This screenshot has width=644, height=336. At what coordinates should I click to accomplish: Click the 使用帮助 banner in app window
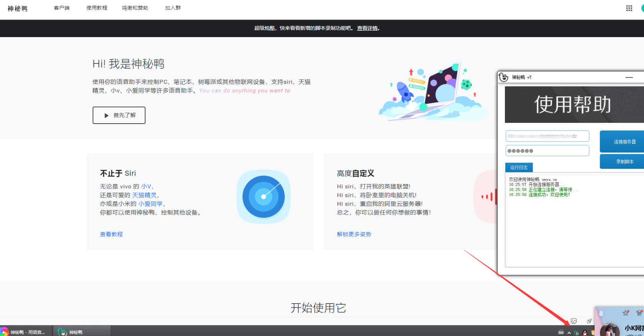(x=574, y=104)
